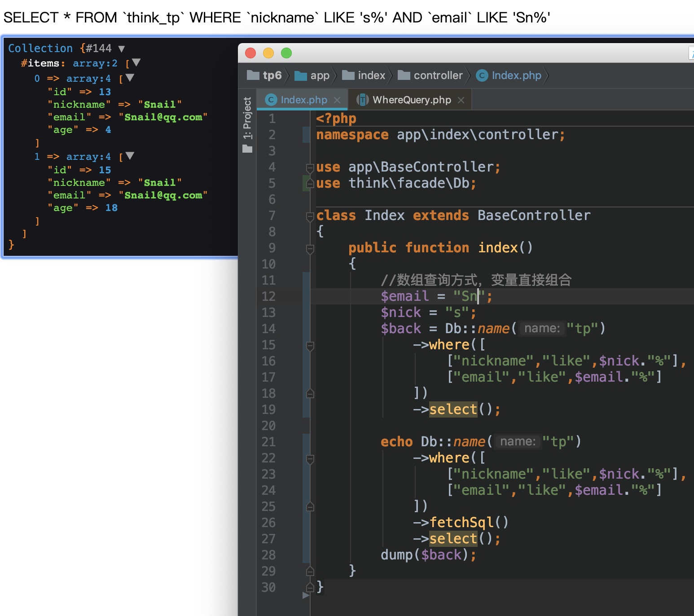The height and width of the screenshot is (616, 694).
Task: Click think\facade\Db import on line 5
Action: click(x=409, y=183)
